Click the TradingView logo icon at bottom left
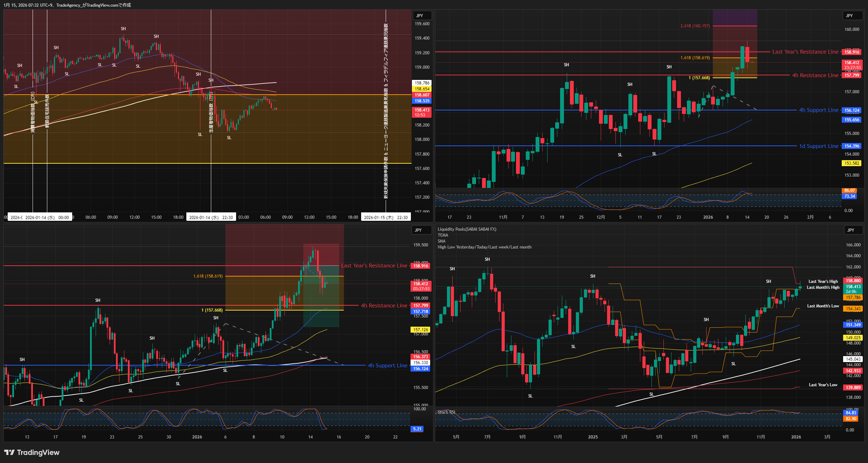This screenshot has height=463, width=868. (x=9, y=452)
